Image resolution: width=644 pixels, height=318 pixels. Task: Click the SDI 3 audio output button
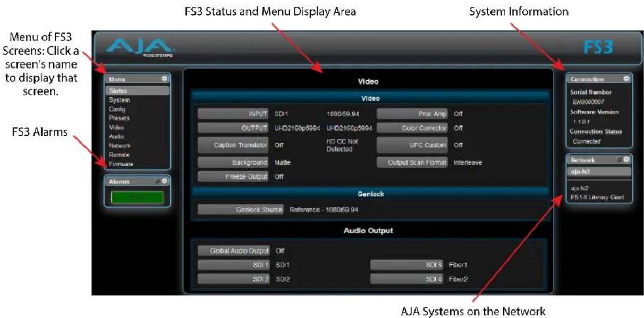[x=407, y=264]
